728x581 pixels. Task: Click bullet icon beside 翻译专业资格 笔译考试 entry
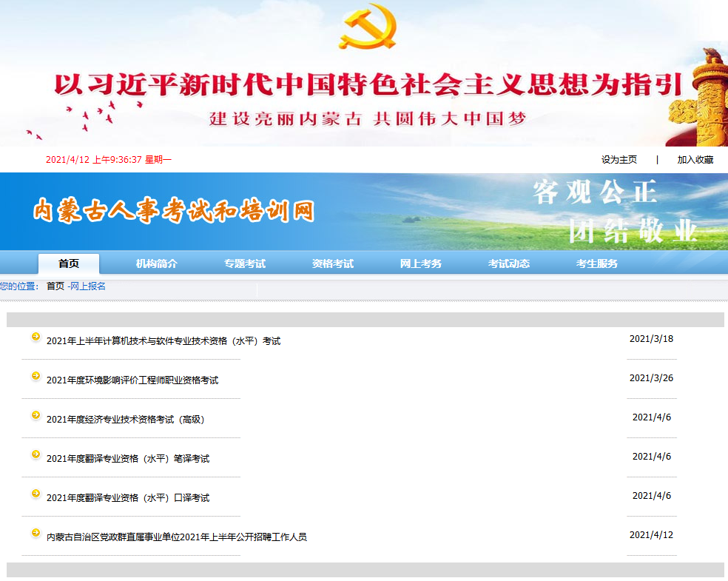(36, 455)
